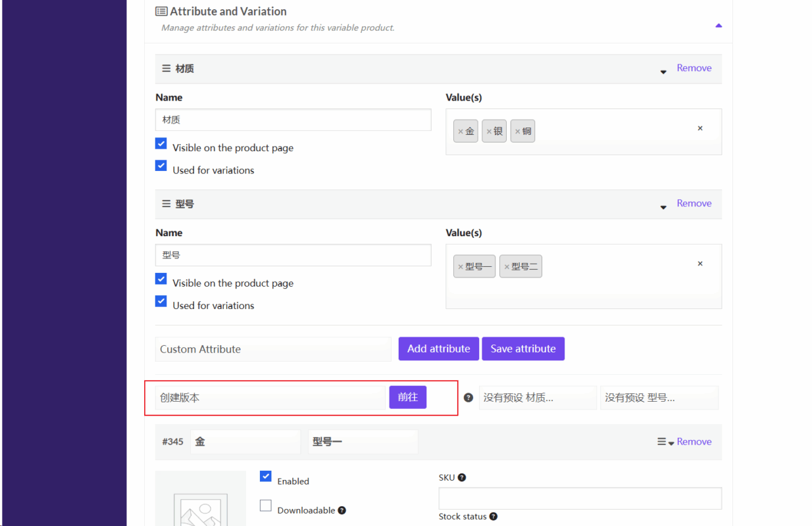Image resolution: width=812 pixels, height=526 pixels.
Task: Click the Save attribute button
Action: [523, 349]
